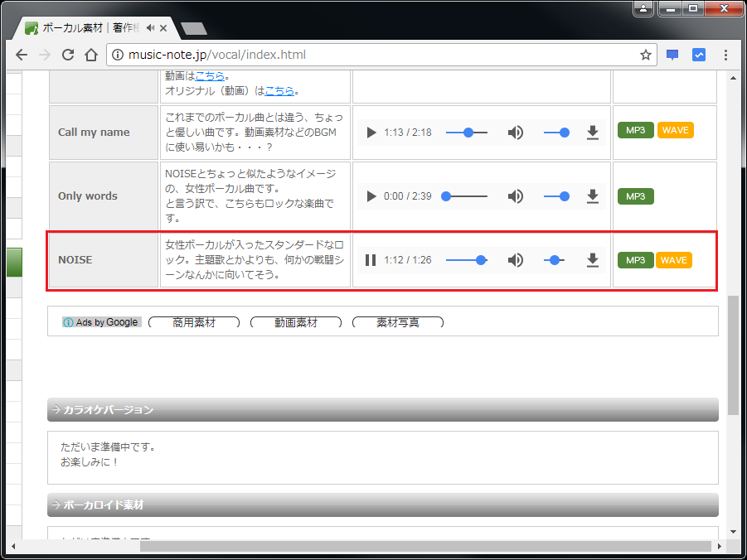Open the 動画はこちら link
747x560 pixels.
click(210, 75)
